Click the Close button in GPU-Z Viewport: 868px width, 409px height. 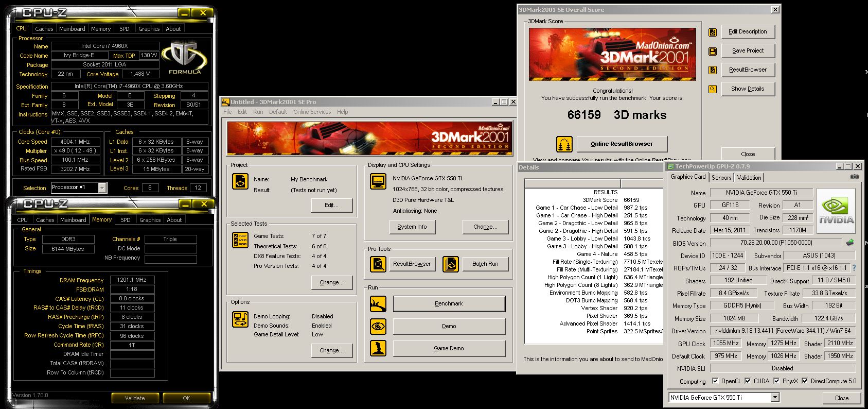pos(842,398)
